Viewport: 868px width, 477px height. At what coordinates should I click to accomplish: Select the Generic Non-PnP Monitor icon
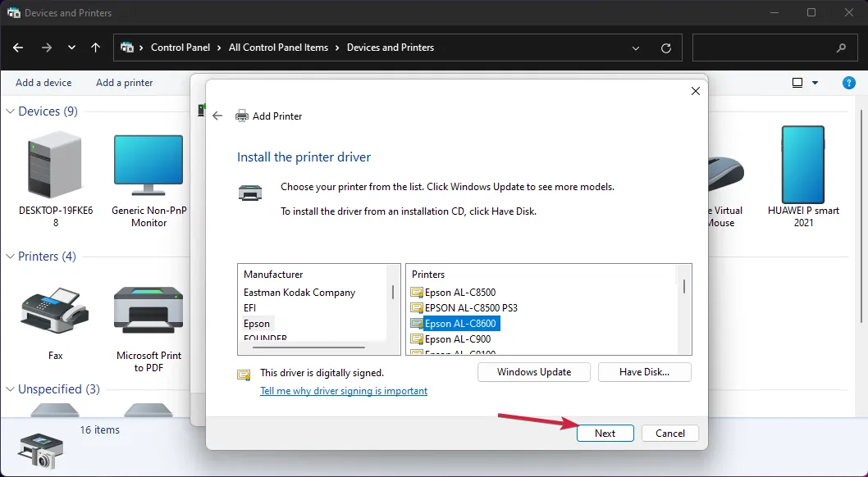point(148,164)
